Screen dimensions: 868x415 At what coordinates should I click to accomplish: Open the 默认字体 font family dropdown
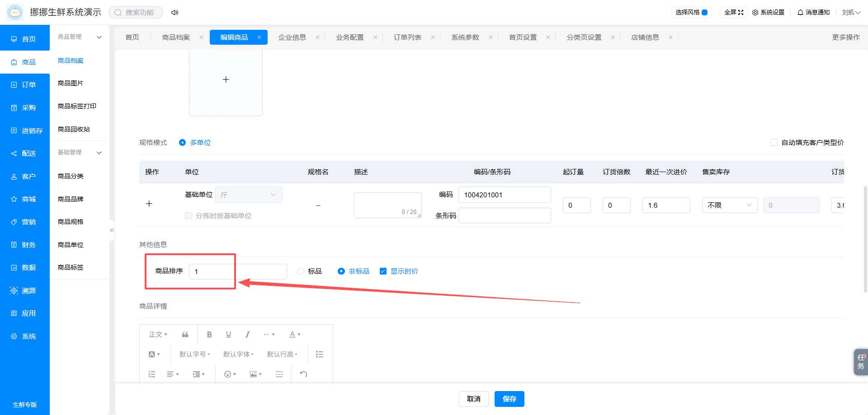[x=238, y=354]
